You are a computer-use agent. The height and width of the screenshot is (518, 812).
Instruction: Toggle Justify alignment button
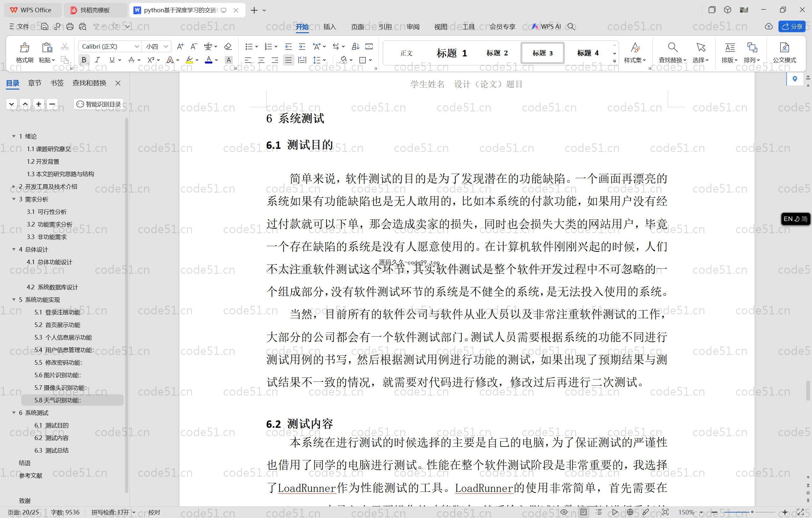[288, 60]
